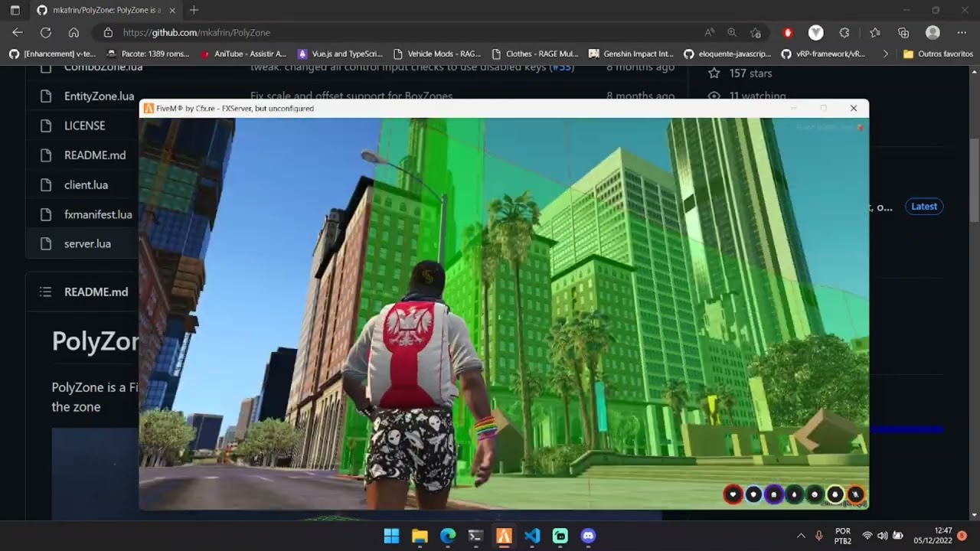Open the new tab button
Screen dimensions: 980x551
194,10
